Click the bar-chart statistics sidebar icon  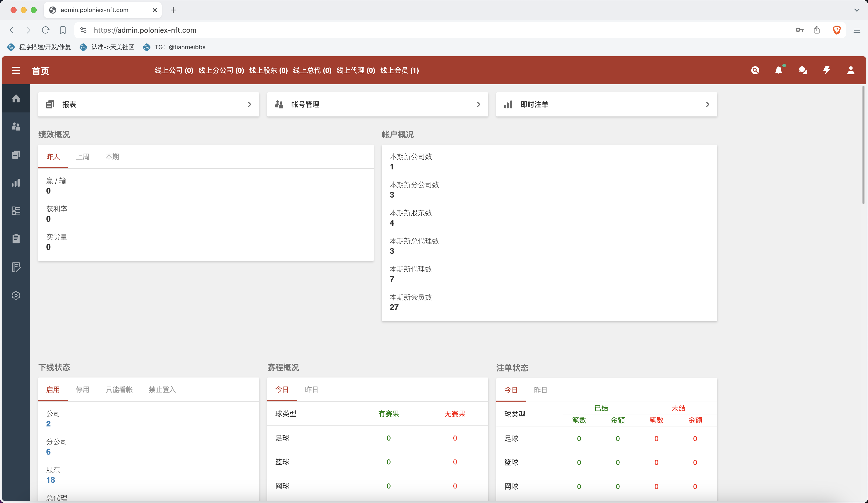pos(16,183)
